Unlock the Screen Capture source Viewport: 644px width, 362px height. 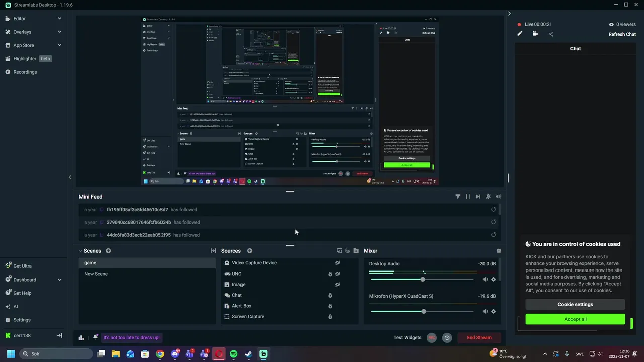[x=330, y=317]
